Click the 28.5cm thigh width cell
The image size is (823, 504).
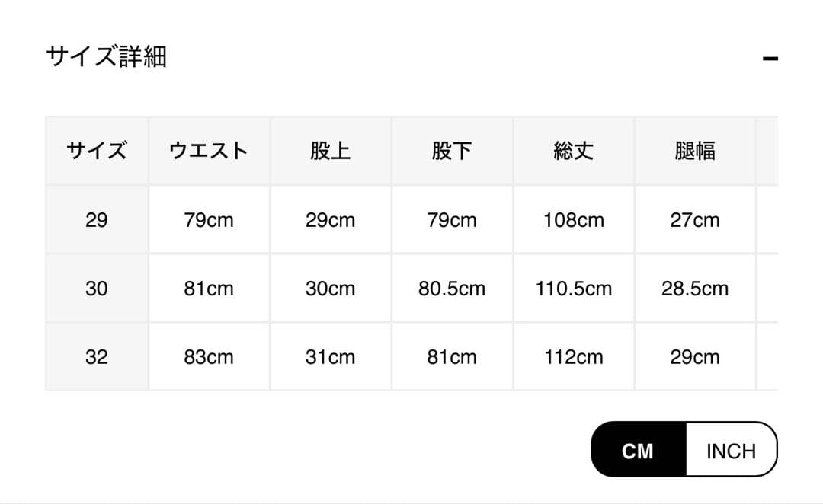694,289
